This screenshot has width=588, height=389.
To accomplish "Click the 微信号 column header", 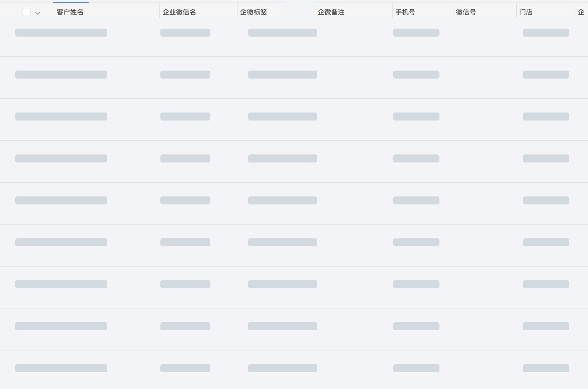I will (466, 12).
